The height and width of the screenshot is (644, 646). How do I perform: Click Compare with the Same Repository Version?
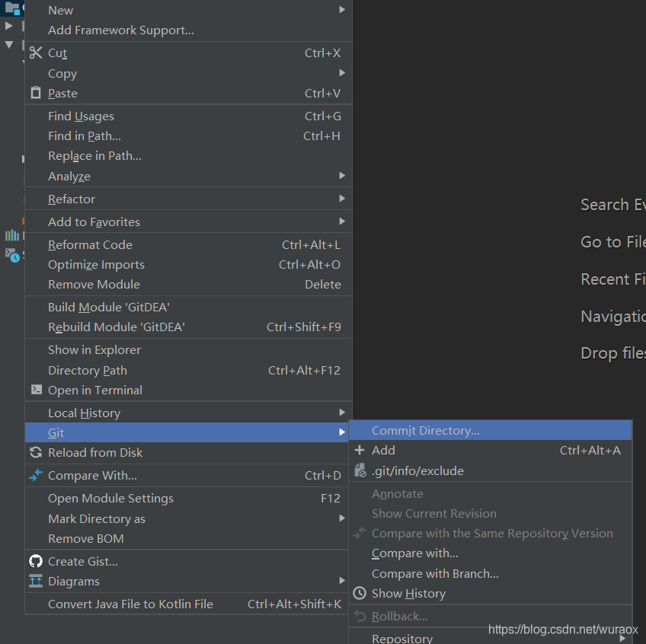click(x=491, y=533)
